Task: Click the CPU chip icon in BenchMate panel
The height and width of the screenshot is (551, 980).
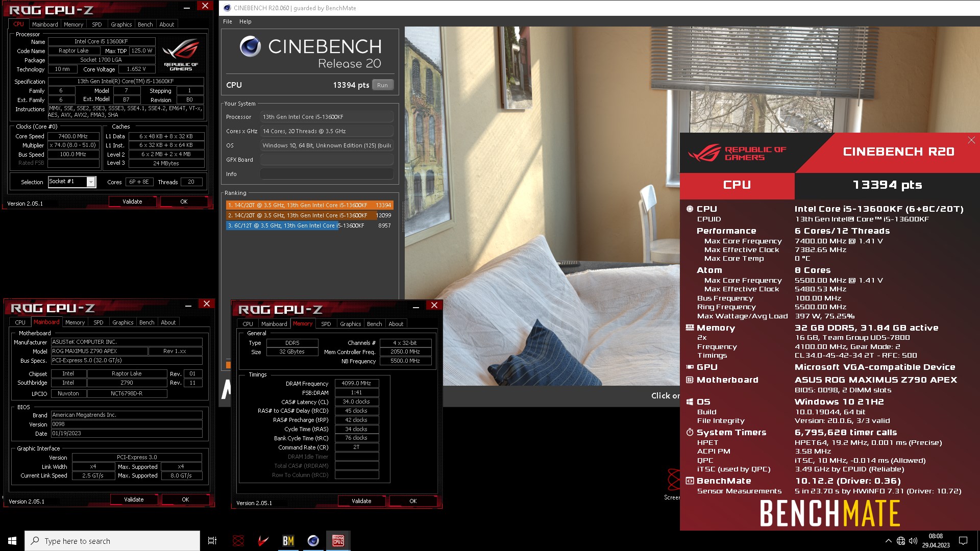Action: tap(690, 209)
